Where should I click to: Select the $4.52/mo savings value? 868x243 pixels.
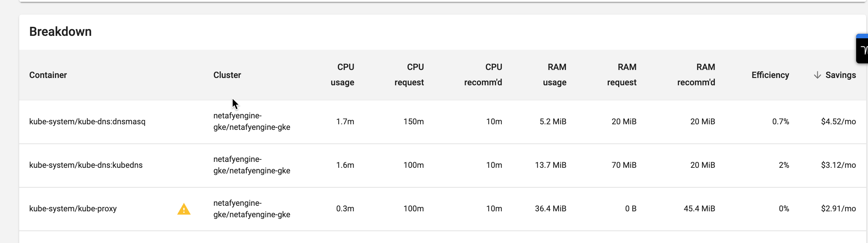point(838,122)
